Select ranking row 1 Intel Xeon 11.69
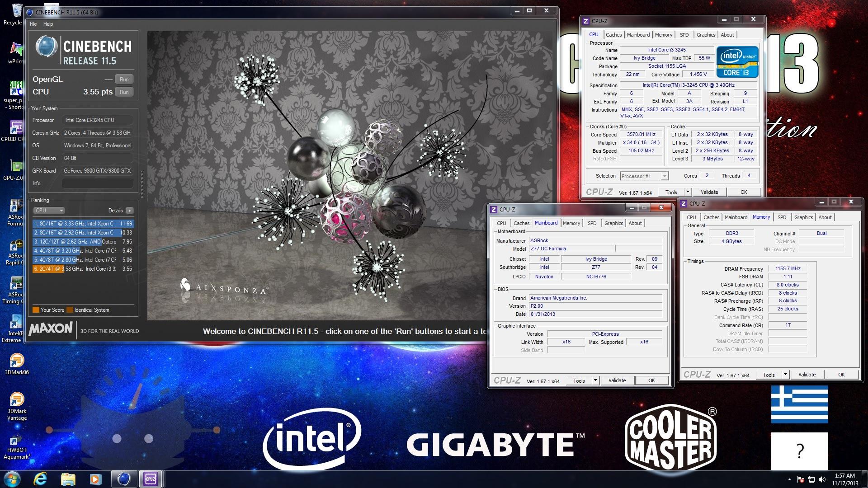The image size is (868, 488). 83,224
